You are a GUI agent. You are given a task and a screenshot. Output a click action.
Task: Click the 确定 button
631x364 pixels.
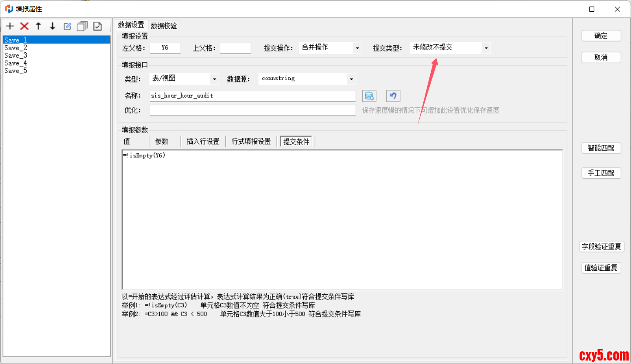[x=601, y=36]
